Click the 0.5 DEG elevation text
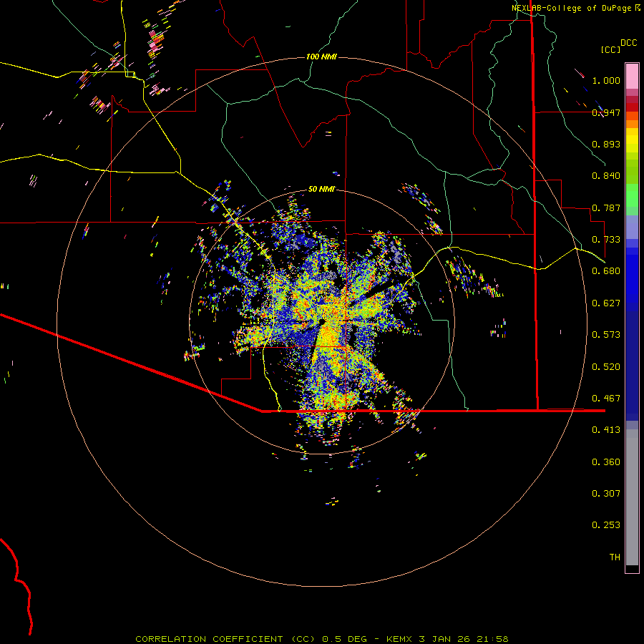 (x=345, y=639)
